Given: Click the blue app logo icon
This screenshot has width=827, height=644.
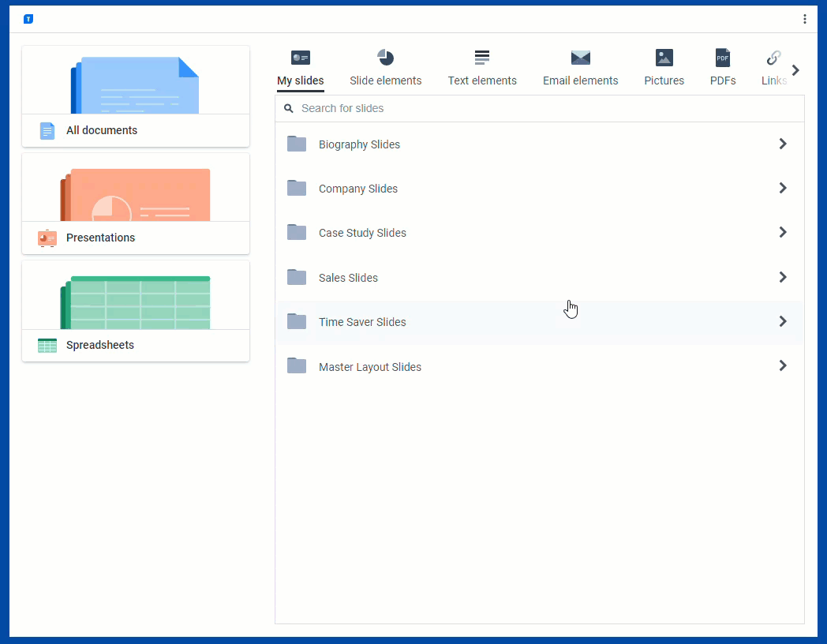Looking at the screenshot, I should pos(28,19).
